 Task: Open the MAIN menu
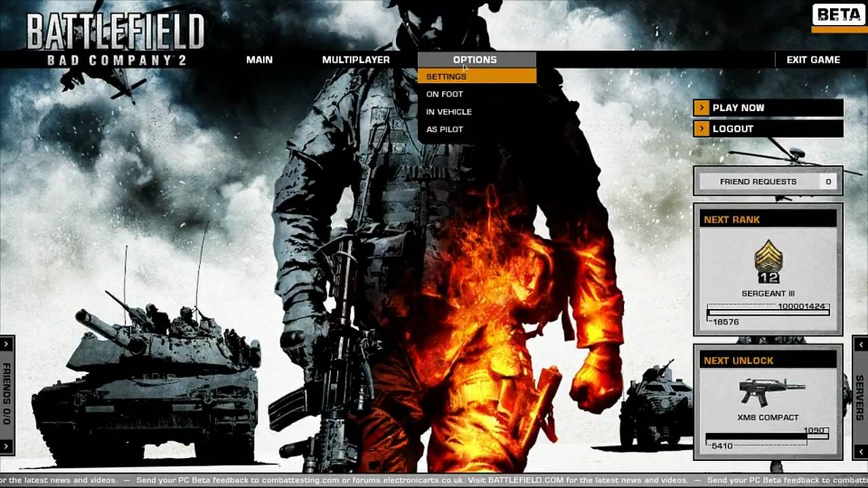tap(259, 60)
